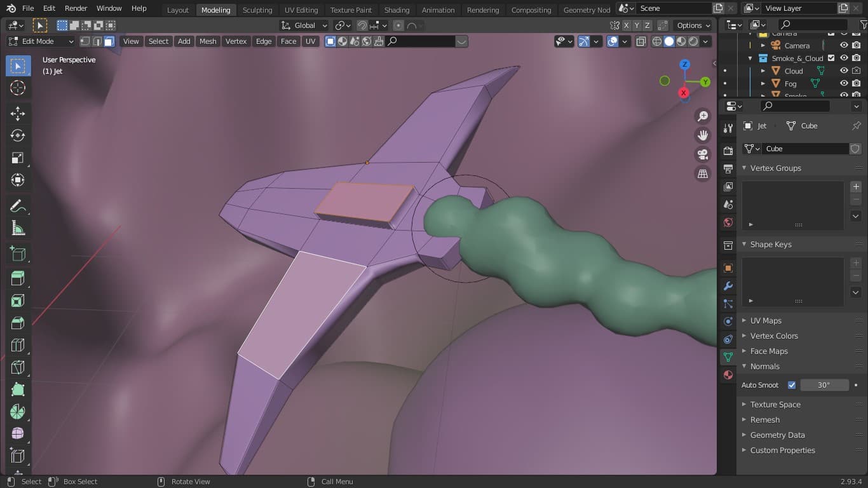Open the Material properties tab
The image size is (868, 488).
(728, 375)
